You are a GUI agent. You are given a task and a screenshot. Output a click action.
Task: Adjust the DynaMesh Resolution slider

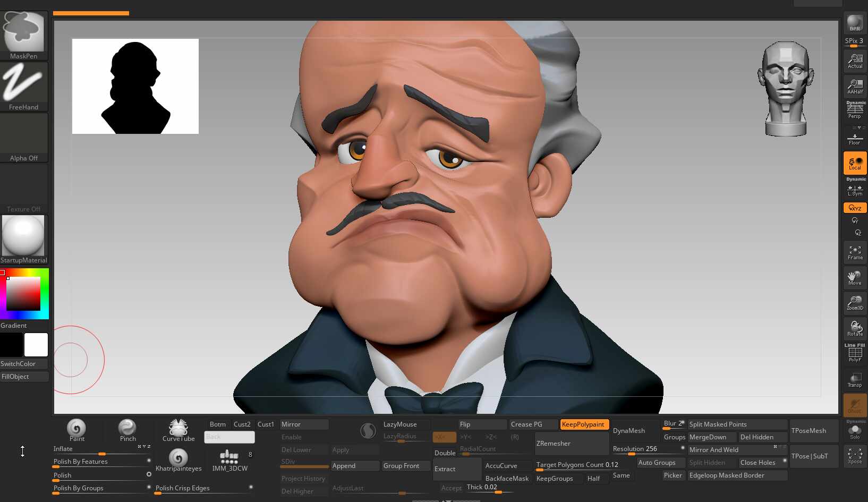649,450
